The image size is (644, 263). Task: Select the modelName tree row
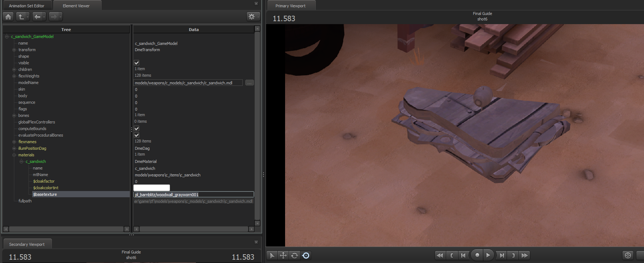pos(29,83)
